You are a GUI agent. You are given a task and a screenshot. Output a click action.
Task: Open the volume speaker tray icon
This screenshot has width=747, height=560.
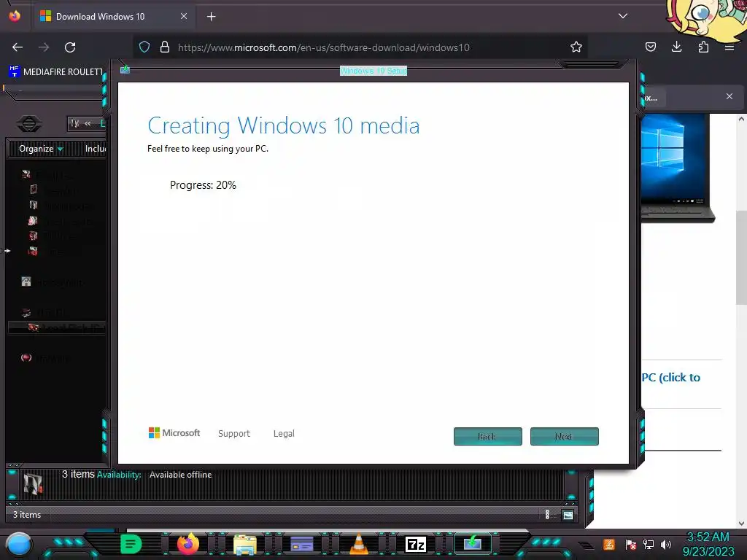pos(666,544)
